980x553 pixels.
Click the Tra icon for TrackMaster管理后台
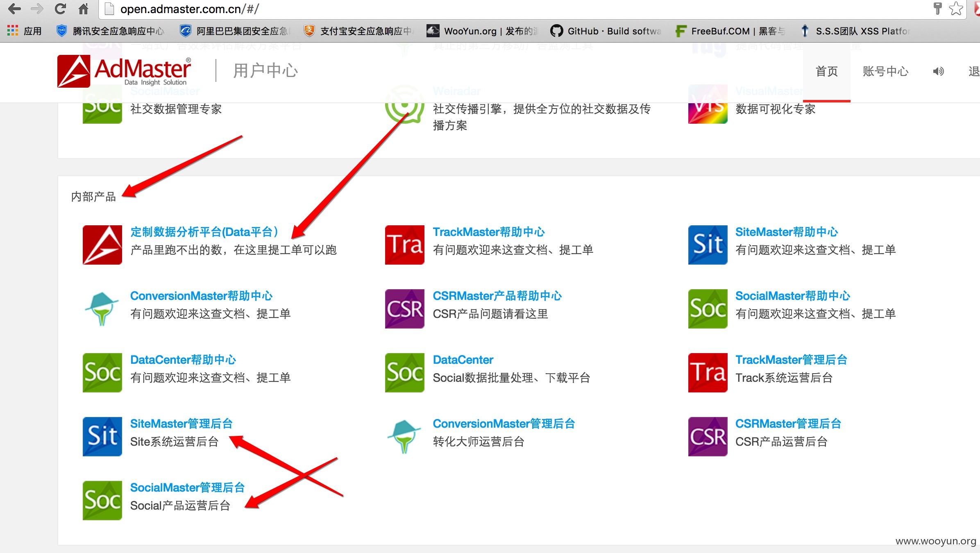pos(708,373)
